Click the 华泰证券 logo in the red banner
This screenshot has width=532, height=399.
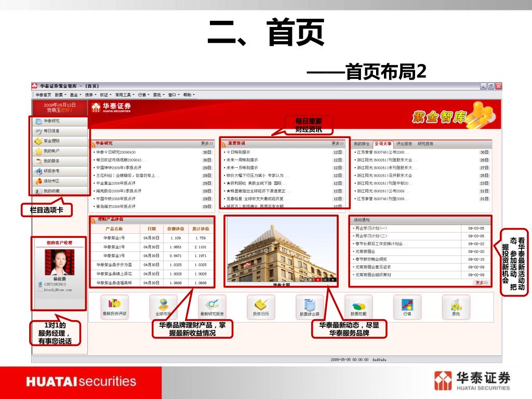(111, 107)
